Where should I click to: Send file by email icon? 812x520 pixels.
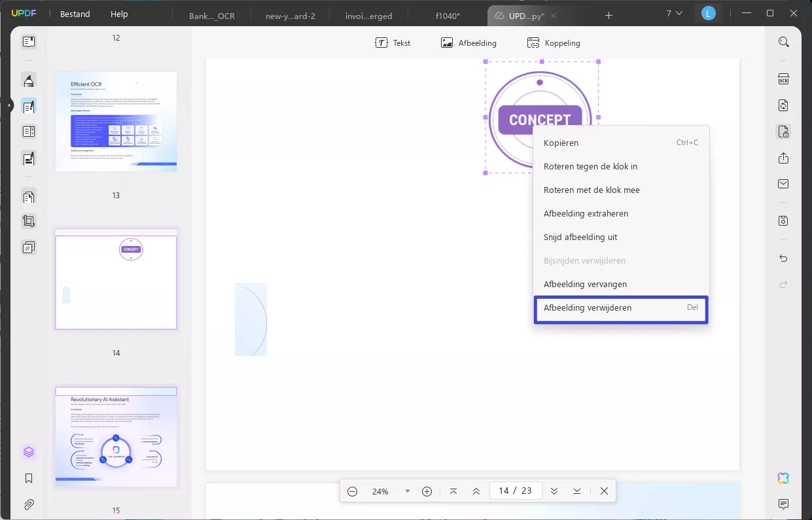tap(783, 184)
